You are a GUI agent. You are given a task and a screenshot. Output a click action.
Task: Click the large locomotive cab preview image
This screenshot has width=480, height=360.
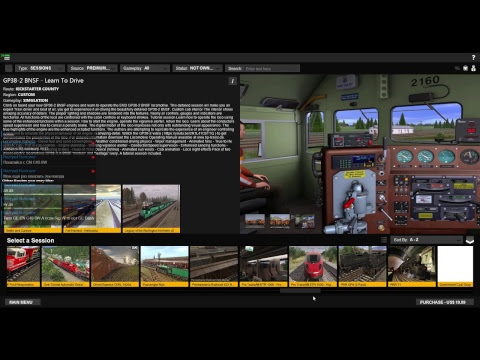[x=360, y=154]
